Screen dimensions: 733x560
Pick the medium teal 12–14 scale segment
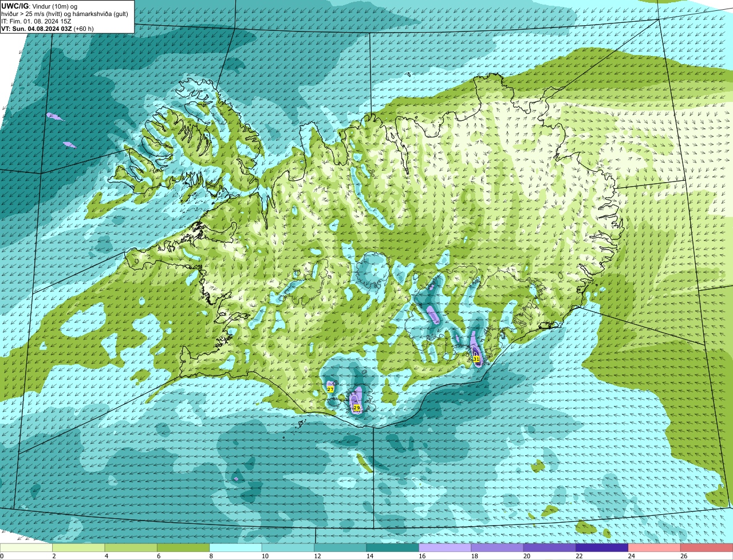pyautogui.click(x=340, y=547)
